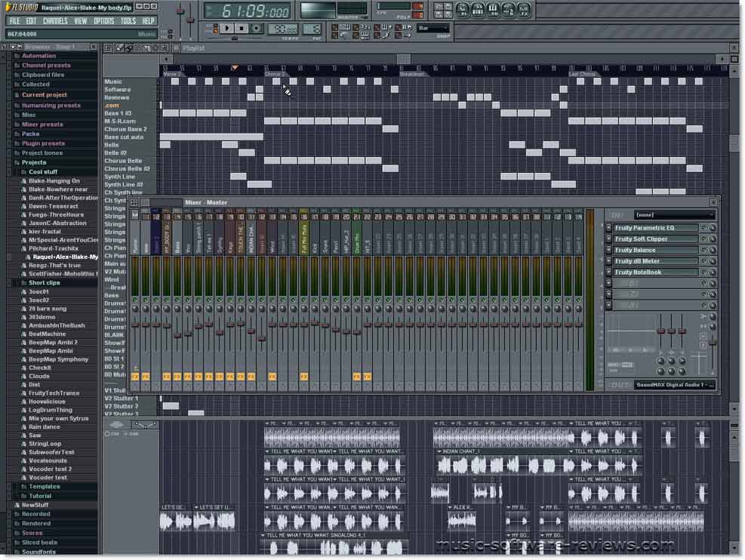
Task: Open the Piano Roll with the PR toolbar icon
Action: (x=493, y=9)
